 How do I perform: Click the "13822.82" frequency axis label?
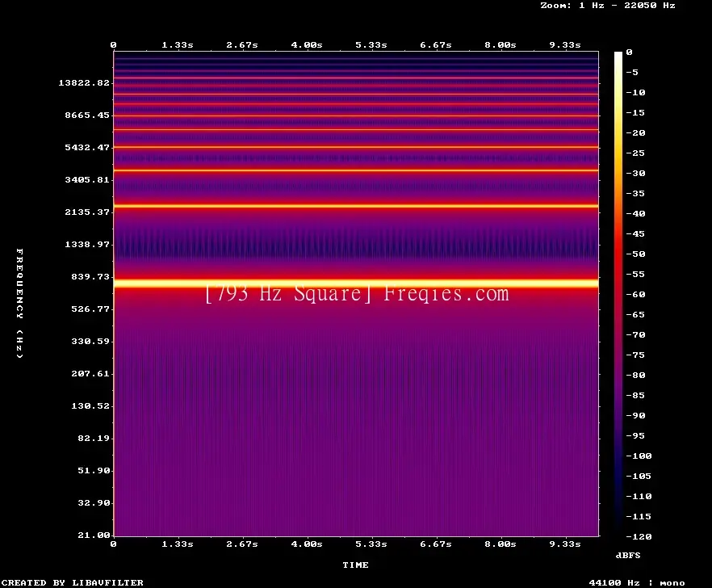pos(84,82)
